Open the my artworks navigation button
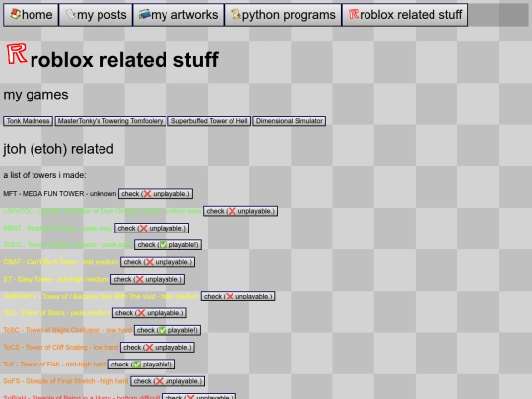 178,15
